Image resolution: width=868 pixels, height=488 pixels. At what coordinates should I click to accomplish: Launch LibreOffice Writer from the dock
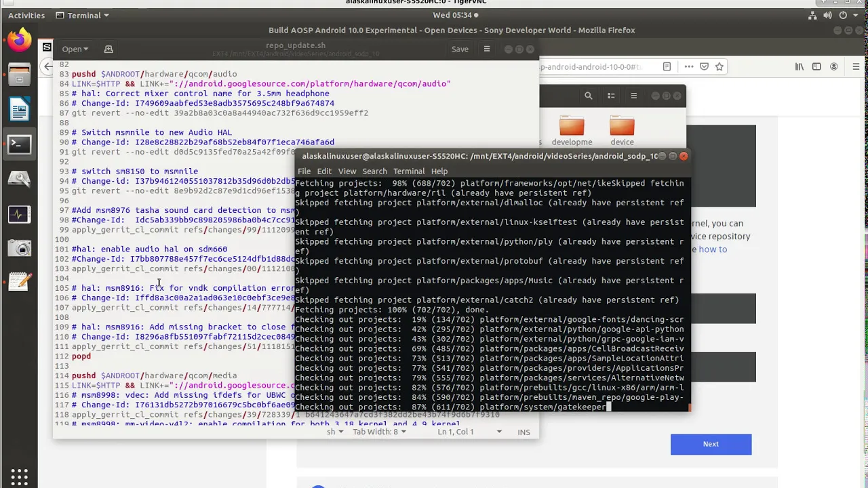[x=19, y=108]
